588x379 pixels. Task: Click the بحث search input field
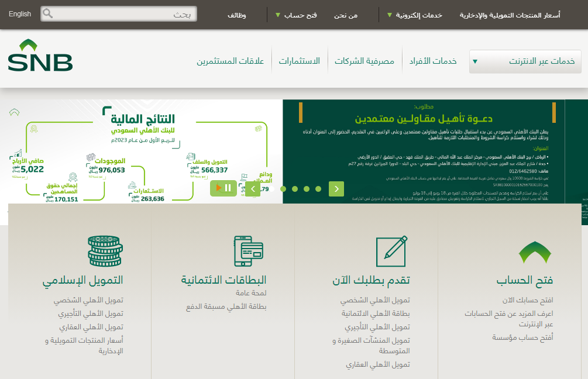click(x=119, y=14)
